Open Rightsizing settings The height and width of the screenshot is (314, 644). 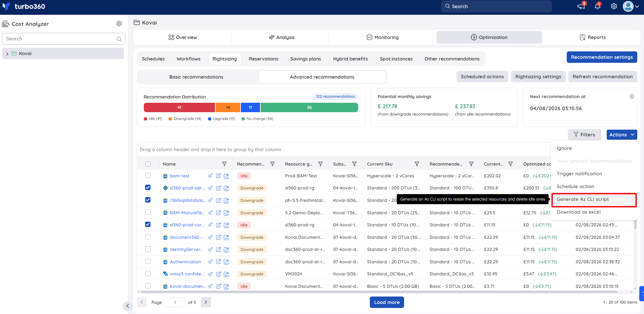coord(538,77)
